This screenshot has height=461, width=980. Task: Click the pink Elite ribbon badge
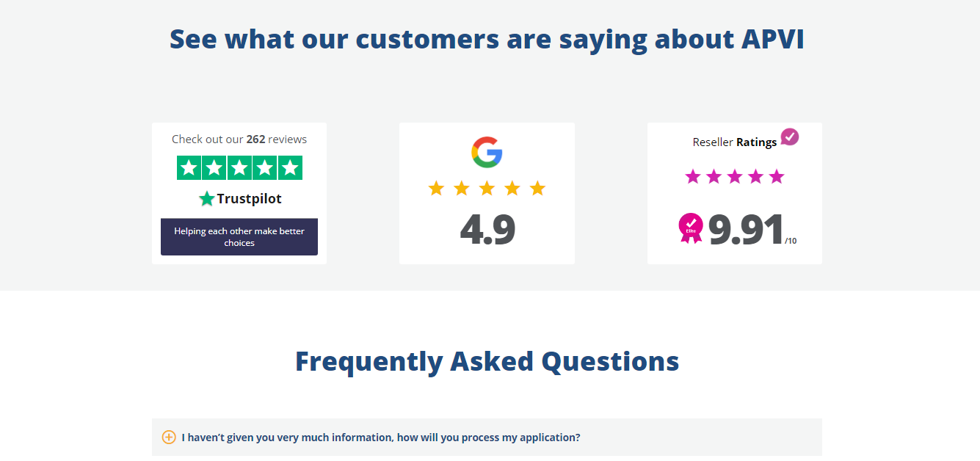(x=690, y=228)
